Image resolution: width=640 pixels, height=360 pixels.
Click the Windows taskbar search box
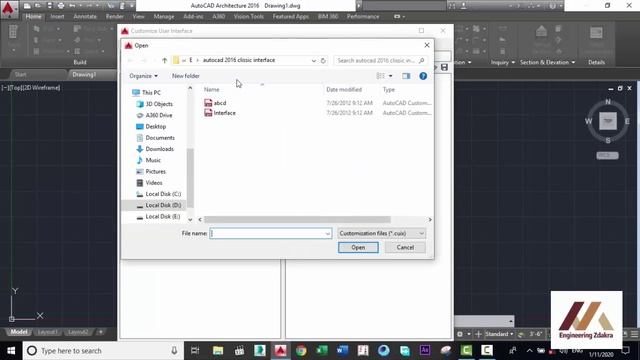(103, 351)
